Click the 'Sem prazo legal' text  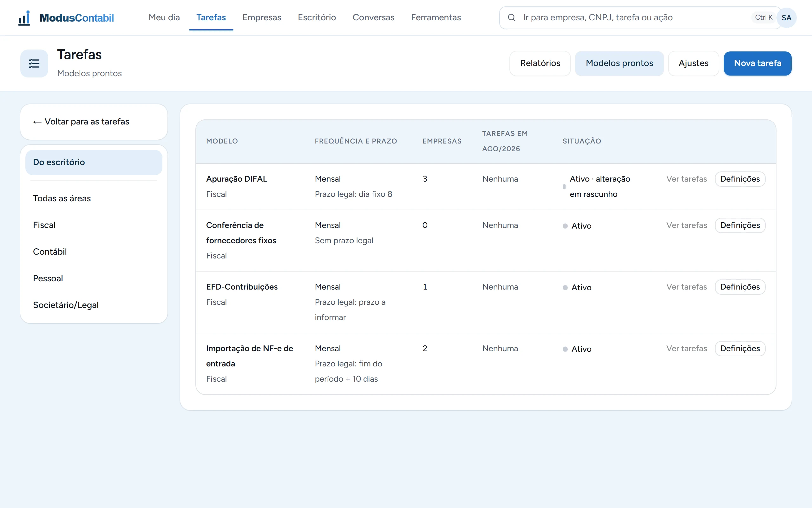pos(344,241)
